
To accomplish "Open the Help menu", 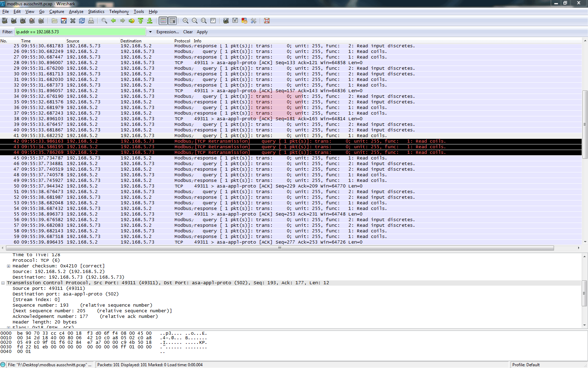I will 153,12.
